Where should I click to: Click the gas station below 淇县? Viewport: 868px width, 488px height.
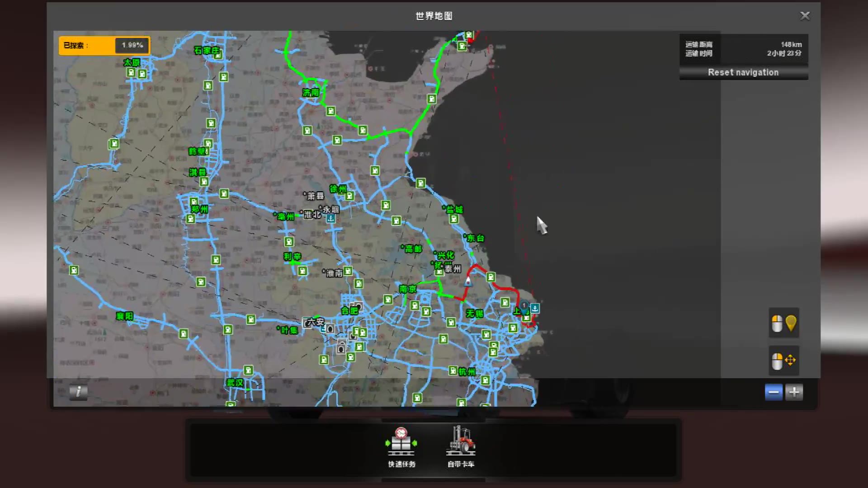coord(204,182)
